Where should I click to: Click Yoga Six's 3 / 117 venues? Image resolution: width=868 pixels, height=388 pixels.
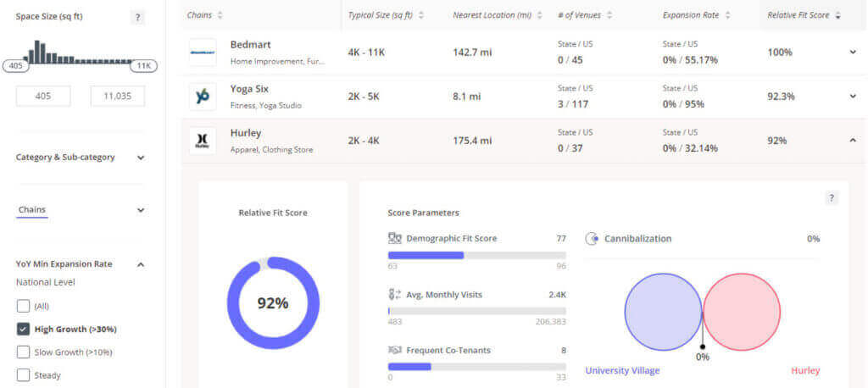573,104
